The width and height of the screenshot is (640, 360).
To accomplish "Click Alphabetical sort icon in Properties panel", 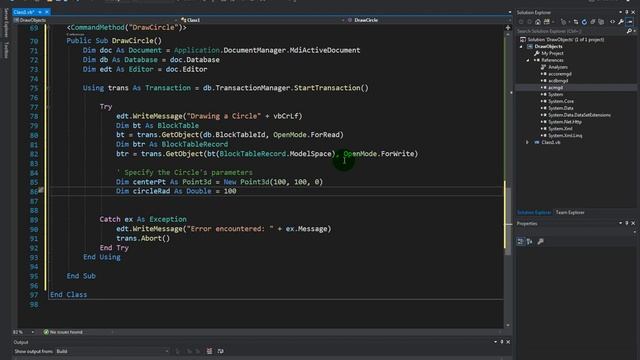I will click(x=530, y=242).
